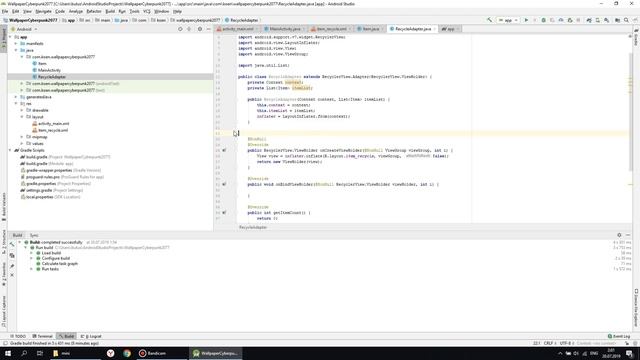Open Project Structure folder icon

[617, 20]
